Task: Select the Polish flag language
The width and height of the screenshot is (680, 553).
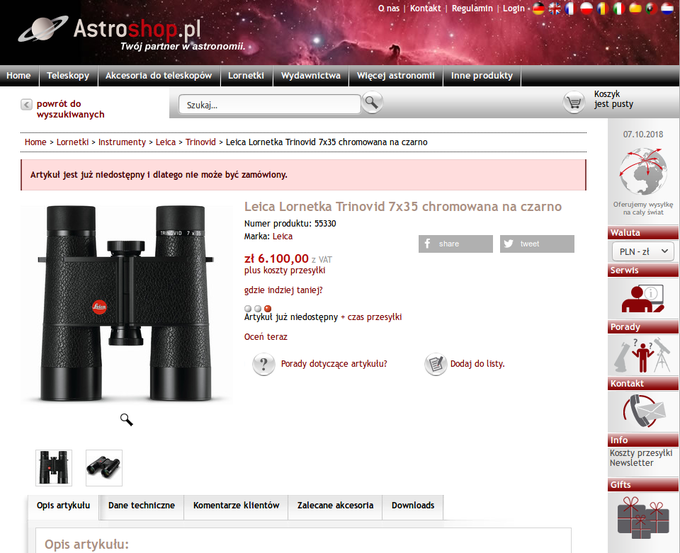Action: tap(586, 9)
